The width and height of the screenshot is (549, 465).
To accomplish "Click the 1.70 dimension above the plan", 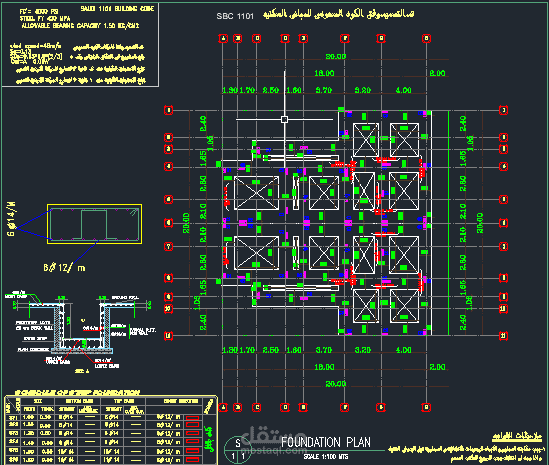I will [x=247, y=90].
